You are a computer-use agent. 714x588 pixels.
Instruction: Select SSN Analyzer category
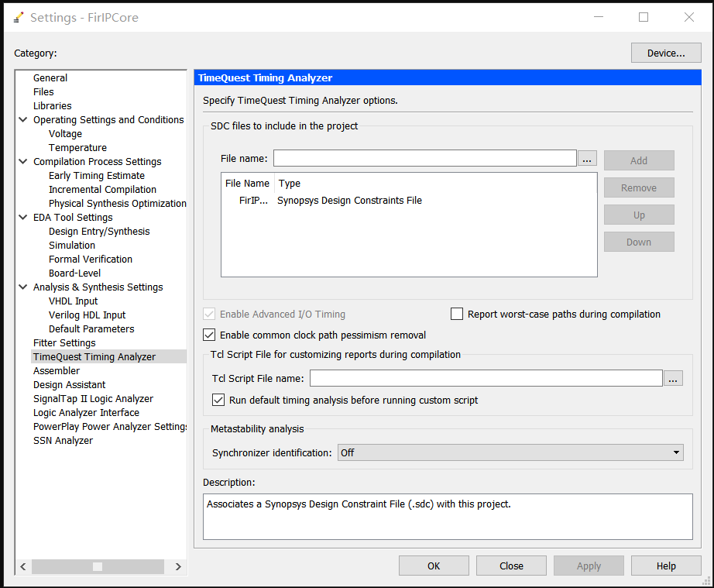point(63,441)
